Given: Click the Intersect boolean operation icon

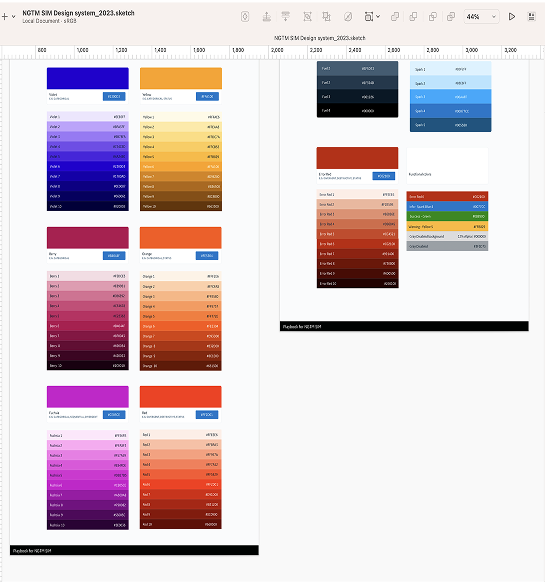Looking at the screenshot, I should coord(433,16).
